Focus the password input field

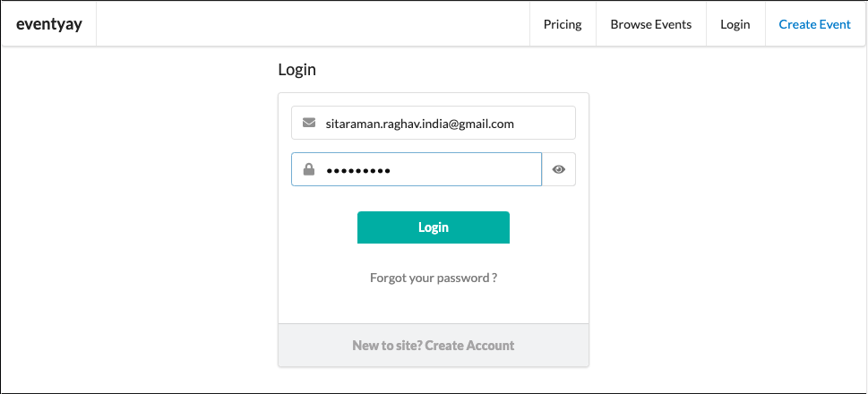click(x=417, y=169)
